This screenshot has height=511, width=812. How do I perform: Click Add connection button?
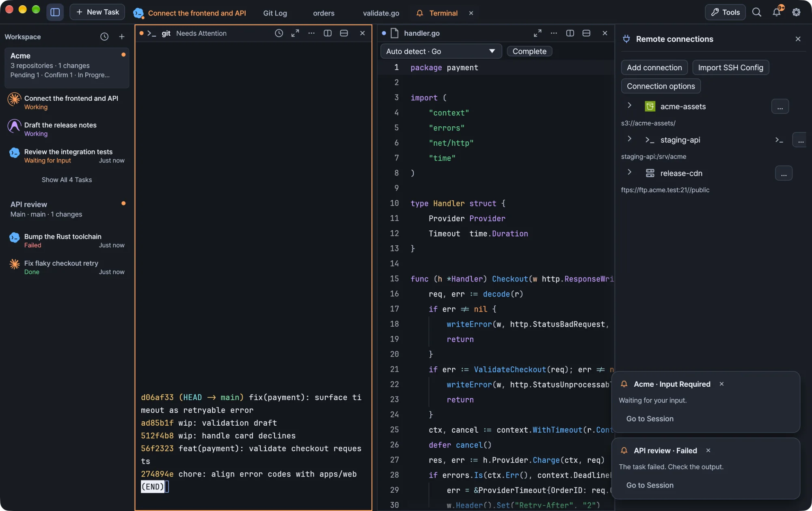tap(654, 67)
